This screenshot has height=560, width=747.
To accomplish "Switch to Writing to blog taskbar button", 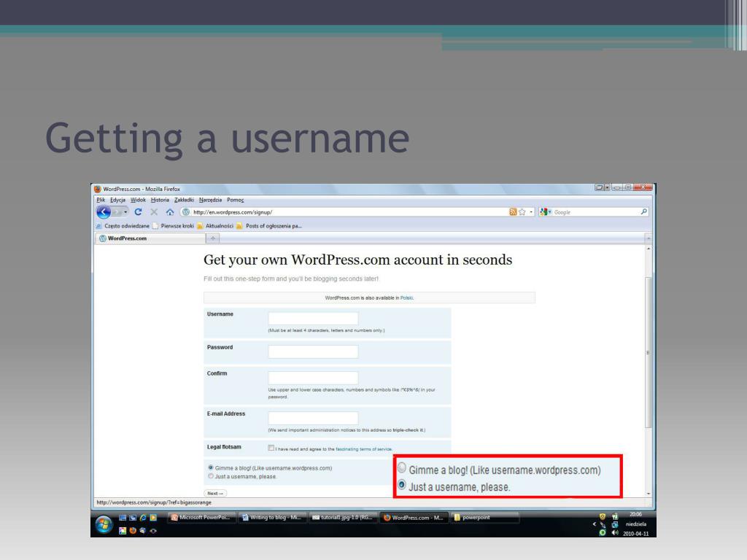I will coord(273,518).
